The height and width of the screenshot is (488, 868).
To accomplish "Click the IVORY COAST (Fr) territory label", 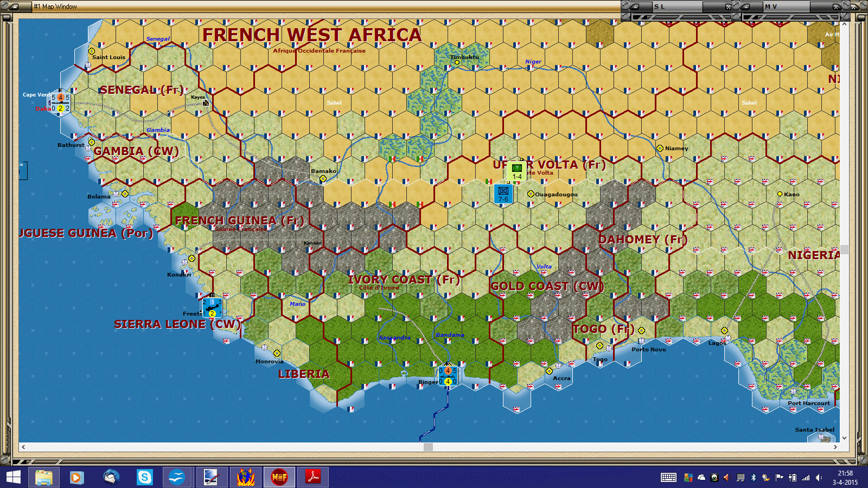I will coord(404,280).
